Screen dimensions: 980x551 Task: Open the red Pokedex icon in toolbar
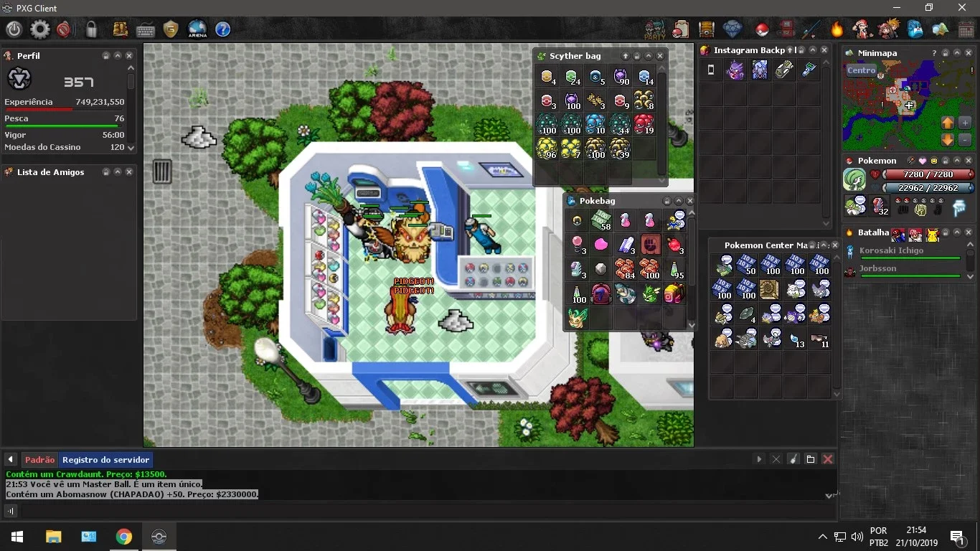click(x=787, y=29)
